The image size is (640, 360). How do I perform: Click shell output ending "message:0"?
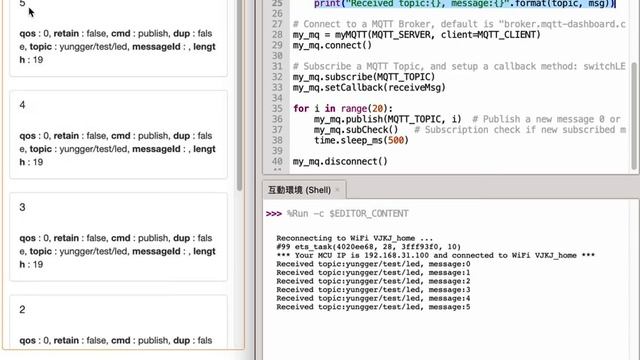(x=373, y=264)
